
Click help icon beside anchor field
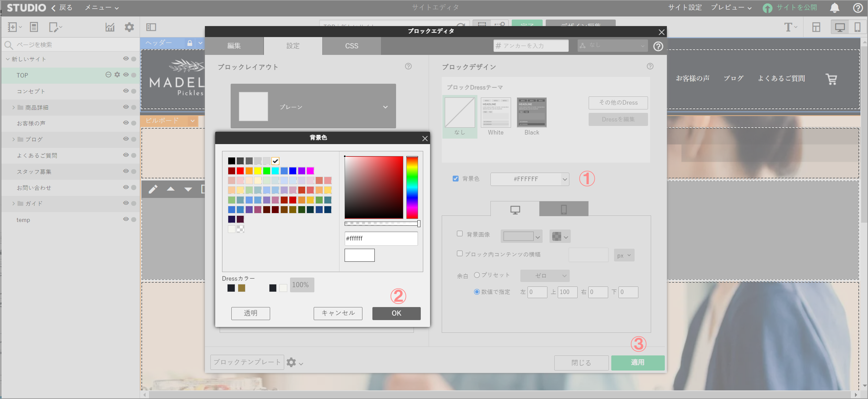pyautogui.click(x=658, y=46)
